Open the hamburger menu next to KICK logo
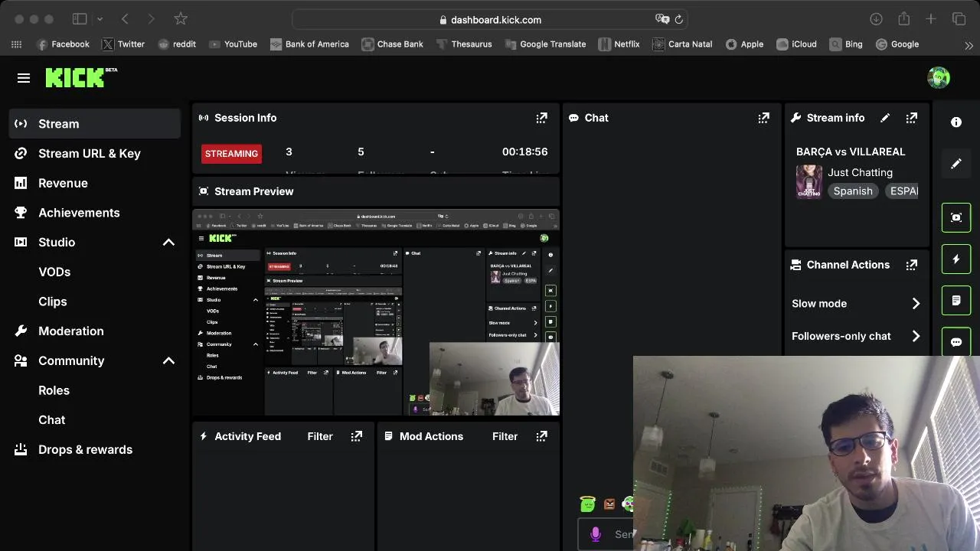 pyautogui.click(x=24, y=78)
